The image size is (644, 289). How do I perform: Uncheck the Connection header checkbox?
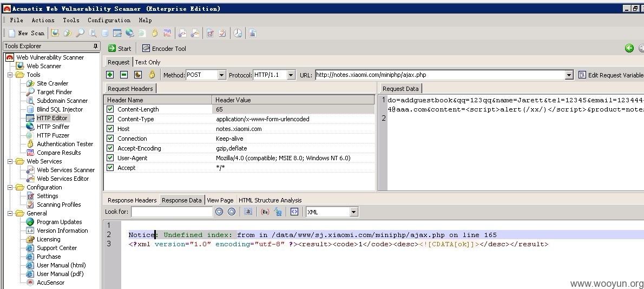pyautogui.click(x=110, y=139)
